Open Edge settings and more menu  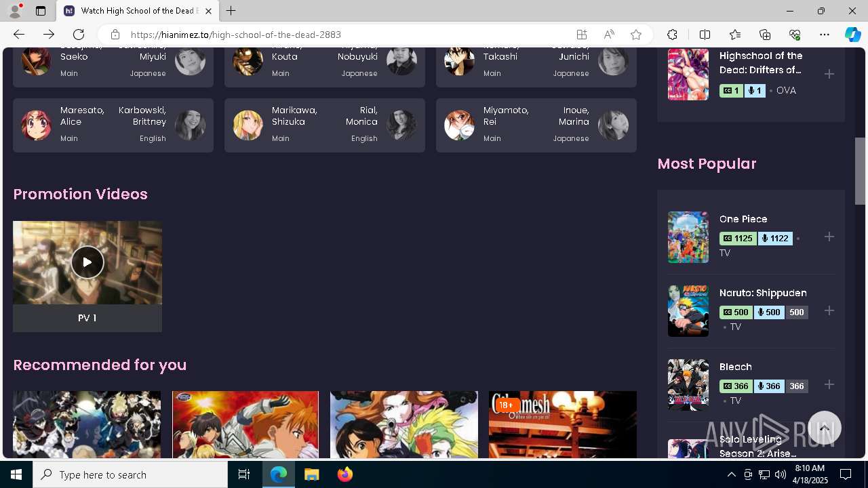[825, 35]
